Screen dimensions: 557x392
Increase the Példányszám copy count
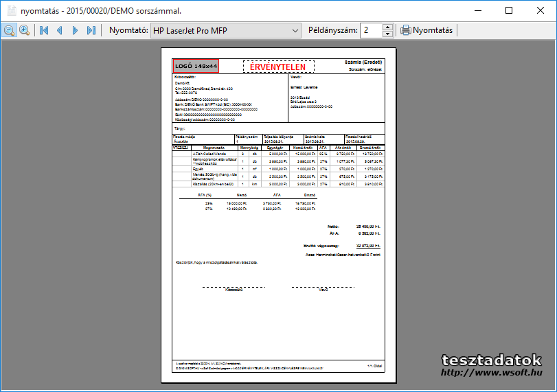point(387,27)
